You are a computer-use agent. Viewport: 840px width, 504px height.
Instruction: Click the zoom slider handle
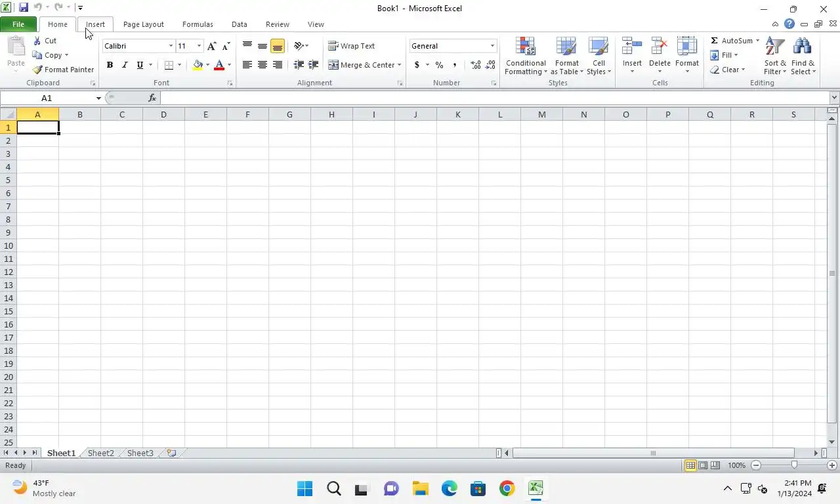tap(794, 465)
